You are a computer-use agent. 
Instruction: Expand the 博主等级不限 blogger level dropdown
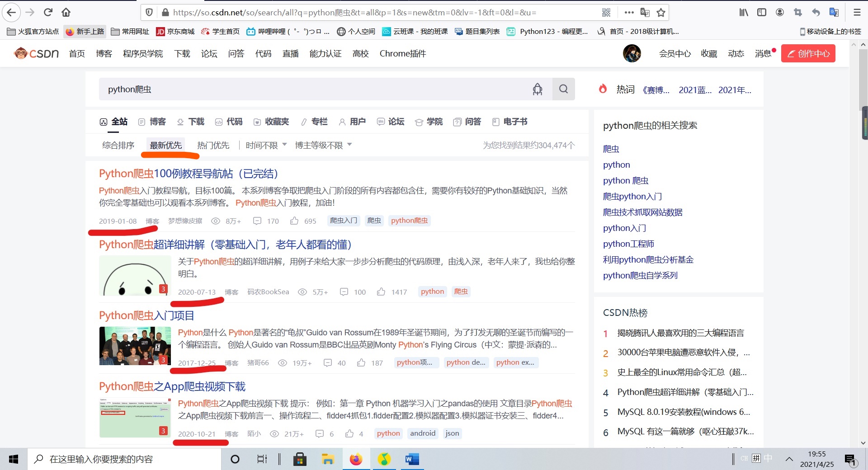[323, 145]
